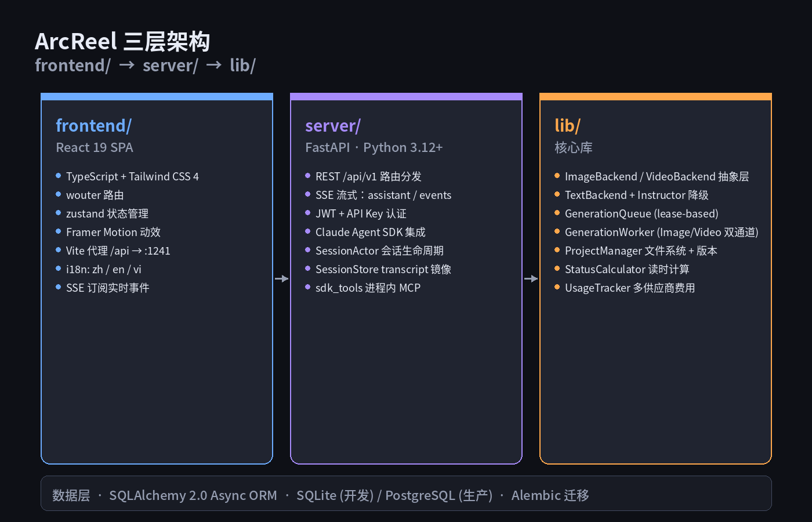Click the title "ArcReel 三层架构"
The height and width of the screenshot is (522, 812).
[x=122, y=42]
